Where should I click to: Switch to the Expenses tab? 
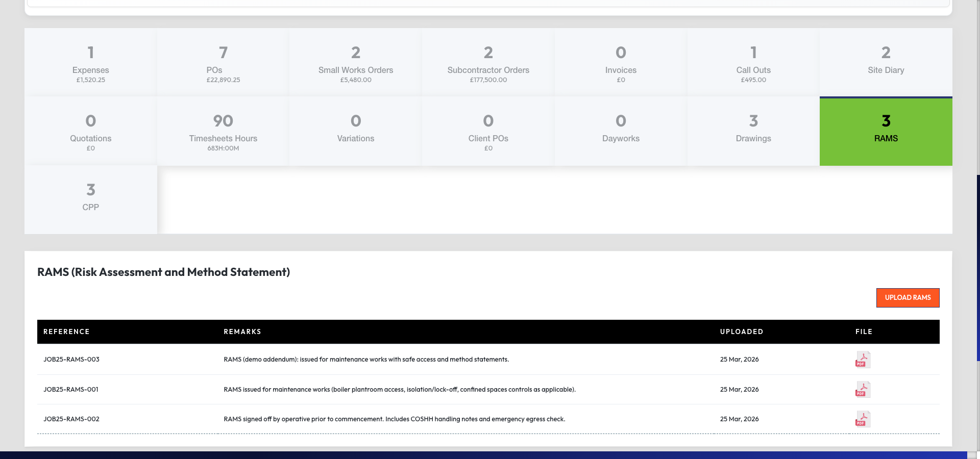[90, 61]
